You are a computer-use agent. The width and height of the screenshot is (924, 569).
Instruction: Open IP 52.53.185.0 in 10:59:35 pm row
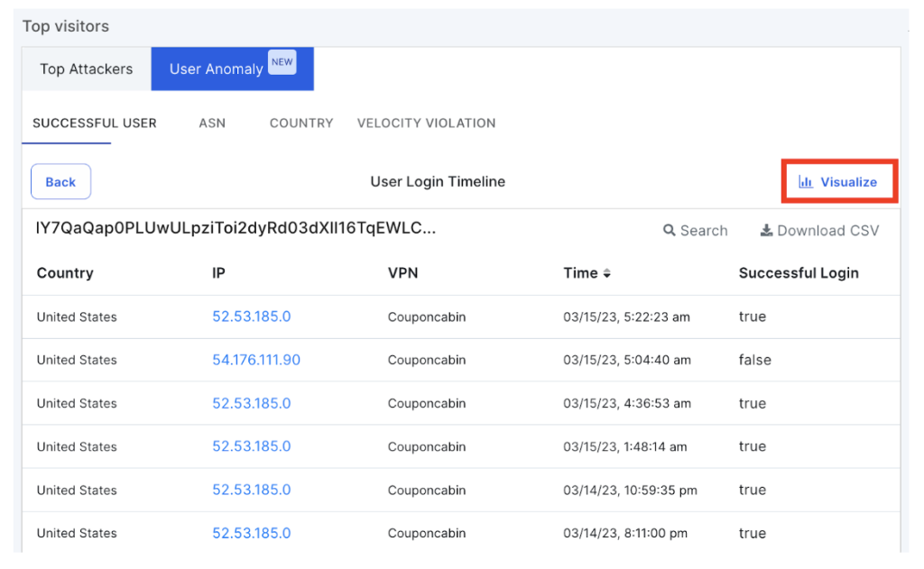pyautogui.click(x=252, y=490)
